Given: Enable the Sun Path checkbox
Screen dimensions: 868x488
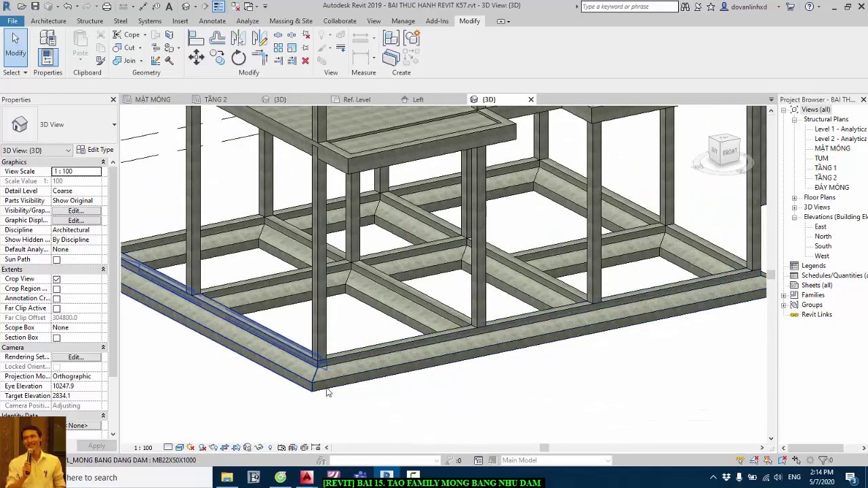Looking at the screenshot, I should coord(56,260).
